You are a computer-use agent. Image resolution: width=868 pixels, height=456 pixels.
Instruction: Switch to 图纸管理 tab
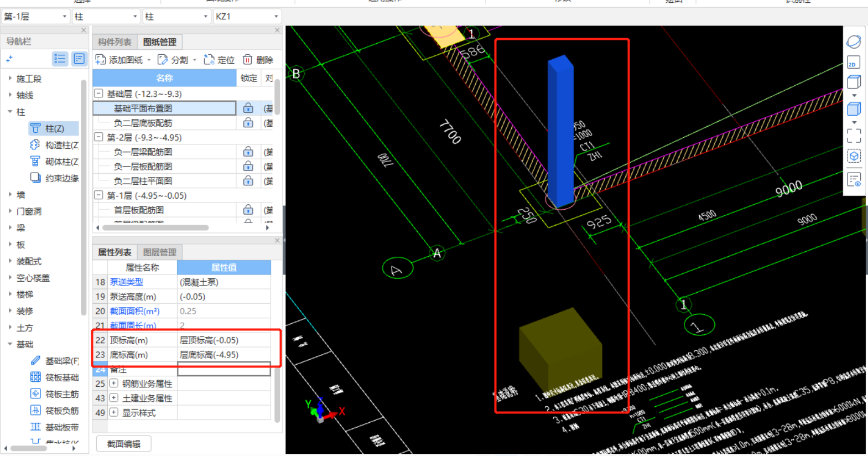tap(159, 42)
